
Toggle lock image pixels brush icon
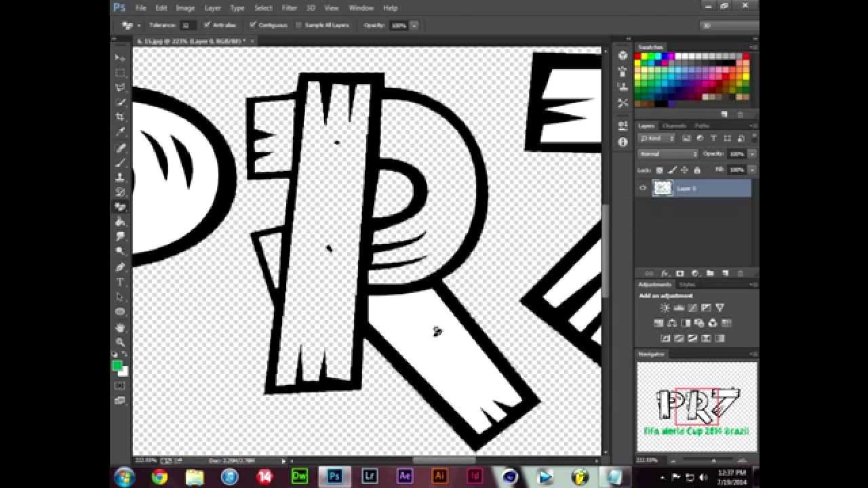tap(672, 170)
